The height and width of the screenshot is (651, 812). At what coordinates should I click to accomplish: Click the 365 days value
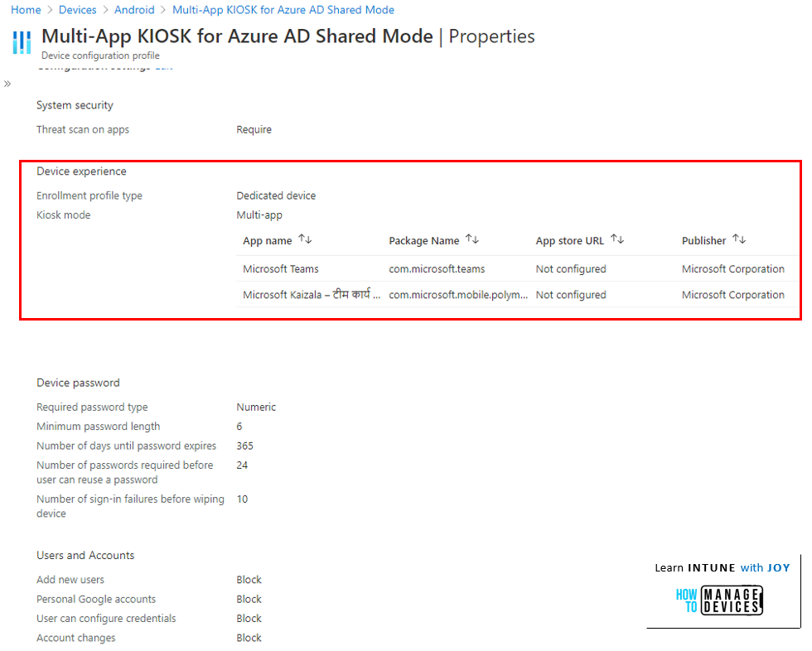[x=244, y=446]
